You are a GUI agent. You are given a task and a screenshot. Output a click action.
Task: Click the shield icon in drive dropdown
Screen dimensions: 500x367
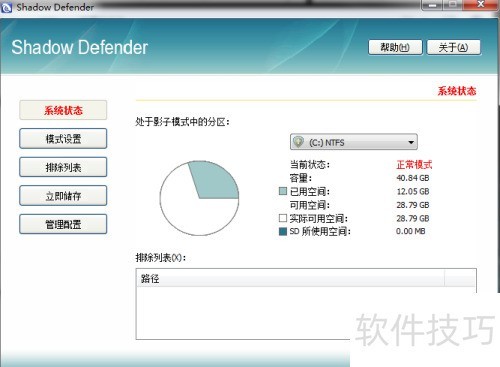pos(298,142)
